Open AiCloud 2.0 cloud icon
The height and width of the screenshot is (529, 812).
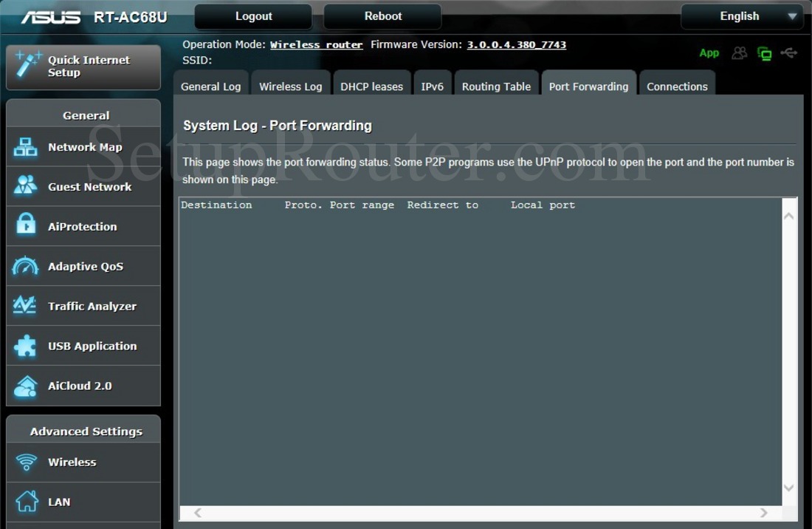(x=25, y=386)
